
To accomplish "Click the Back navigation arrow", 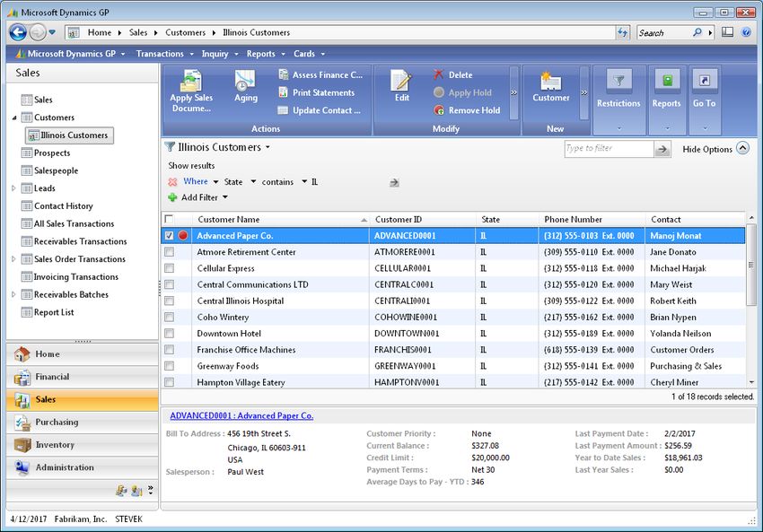I will [x=18, y=32].
